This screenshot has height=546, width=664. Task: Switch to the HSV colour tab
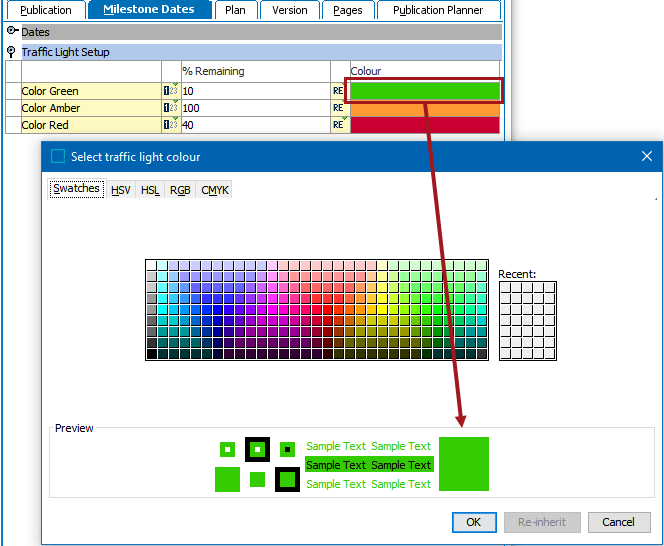120,189
